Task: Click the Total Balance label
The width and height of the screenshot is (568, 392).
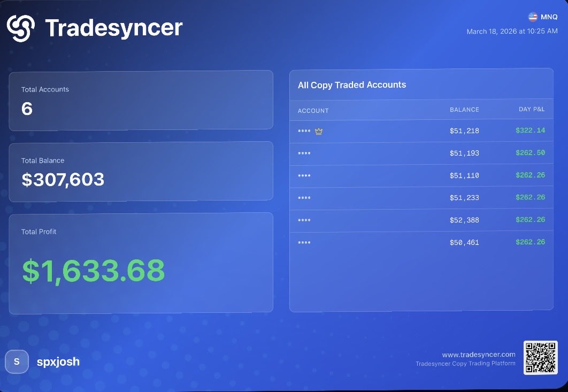Action: [x=43, y=160]
